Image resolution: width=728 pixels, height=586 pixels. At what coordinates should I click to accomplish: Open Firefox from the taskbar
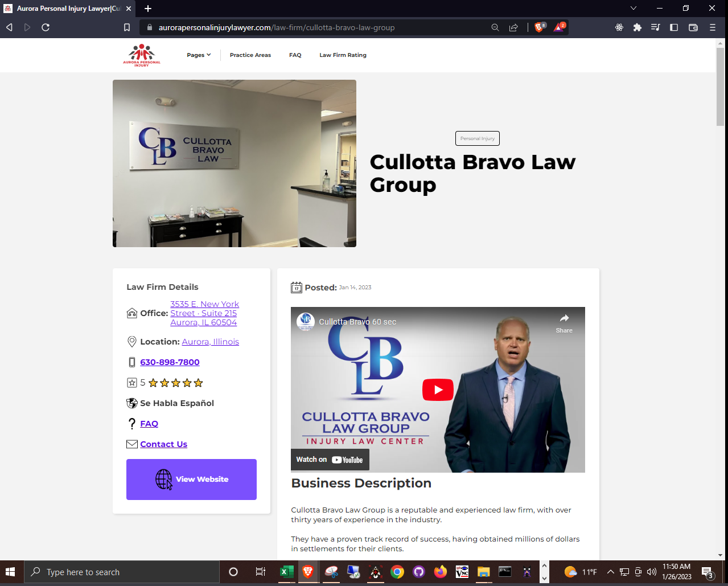point(441,572)
